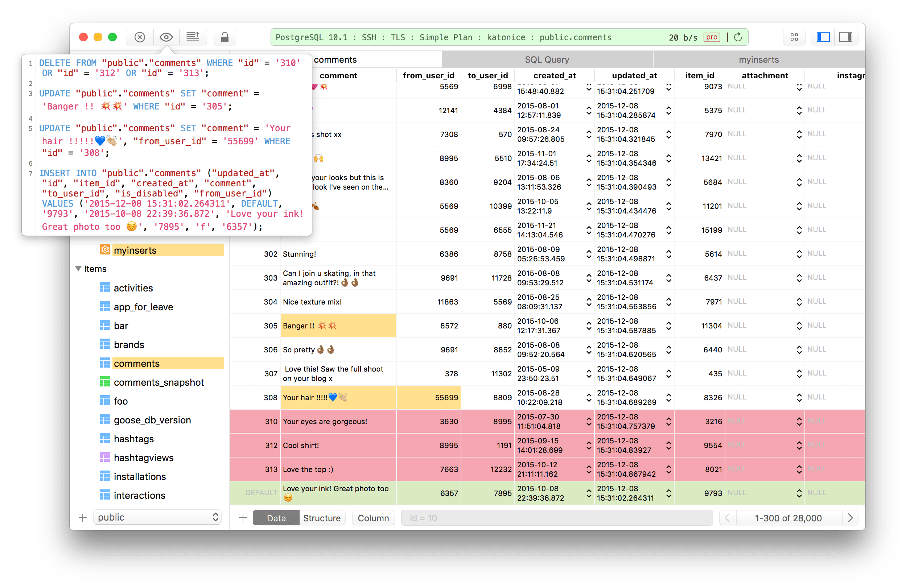Toggle the left sidebar panel
Image resolution: width=906 pixels, height=588 pixels.
(823, 37)
